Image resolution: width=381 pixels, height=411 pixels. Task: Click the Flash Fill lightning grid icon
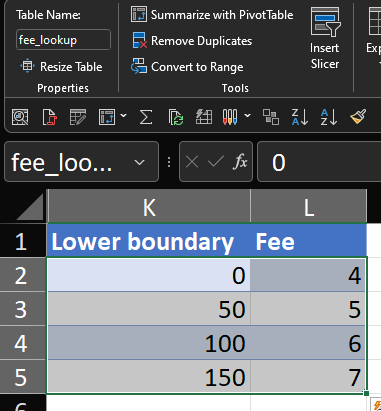click(x=204, y=117)
